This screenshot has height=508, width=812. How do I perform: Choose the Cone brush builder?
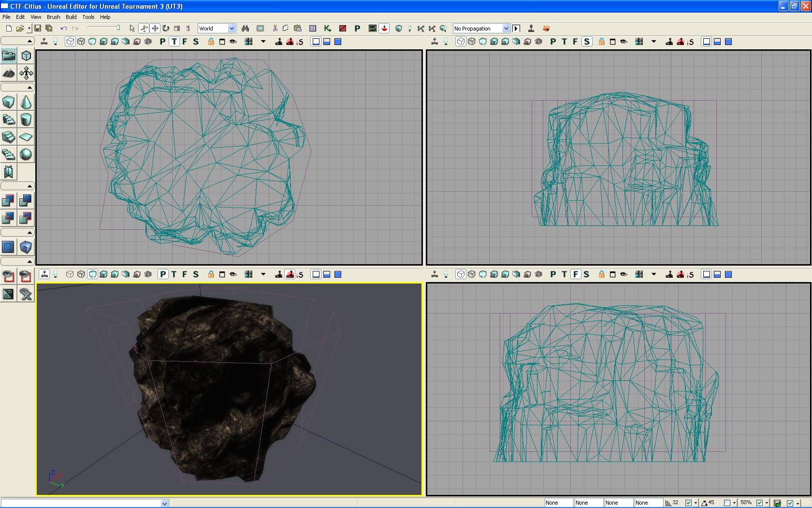[x=26, y=102]
